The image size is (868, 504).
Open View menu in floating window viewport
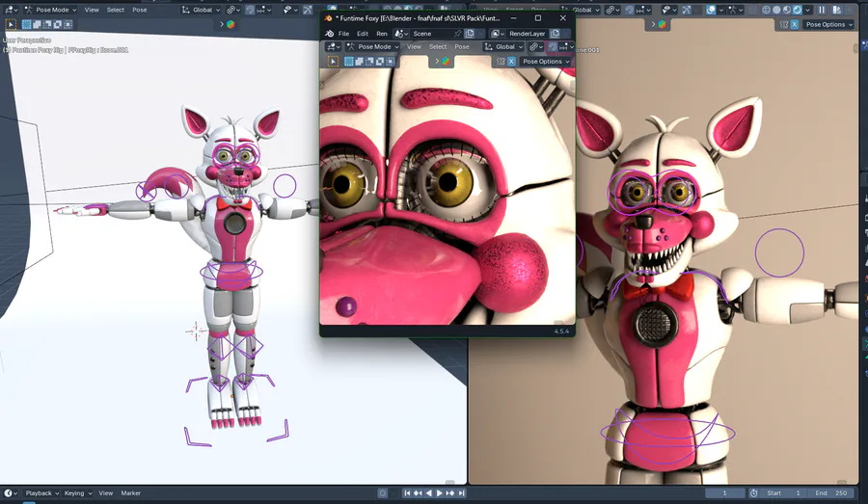[x=414, y=47]
